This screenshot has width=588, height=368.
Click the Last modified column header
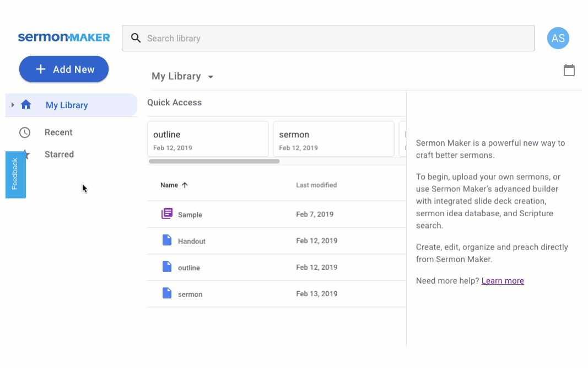316,185
